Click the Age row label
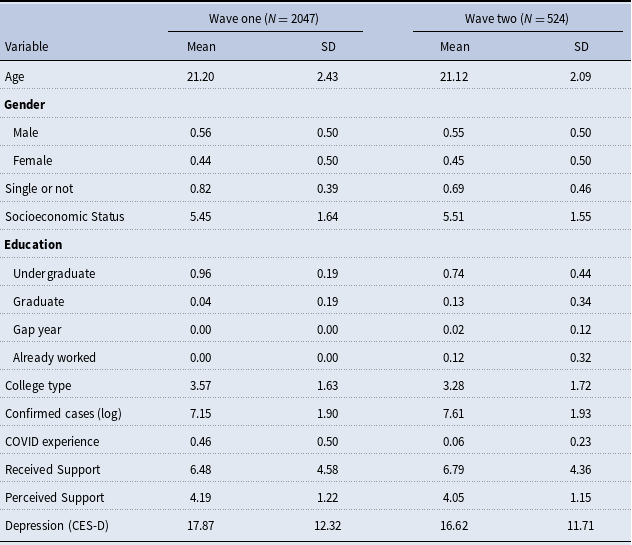632x545 pixels. tap(15, 77)
